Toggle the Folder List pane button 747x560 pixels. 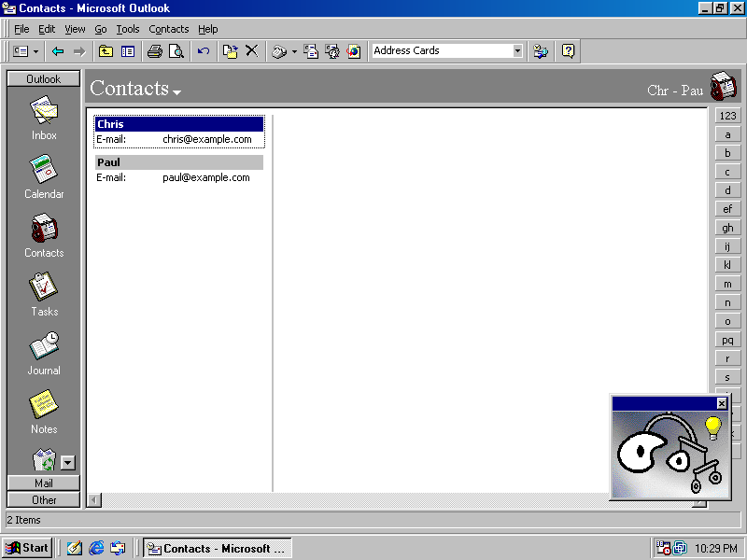(x=128, y=51)
